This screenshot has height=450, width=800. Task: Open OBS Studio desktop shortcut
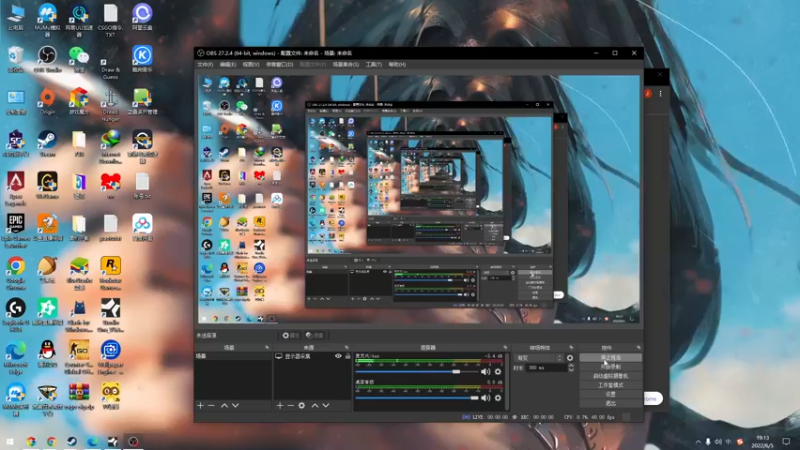tap(47, 59)
